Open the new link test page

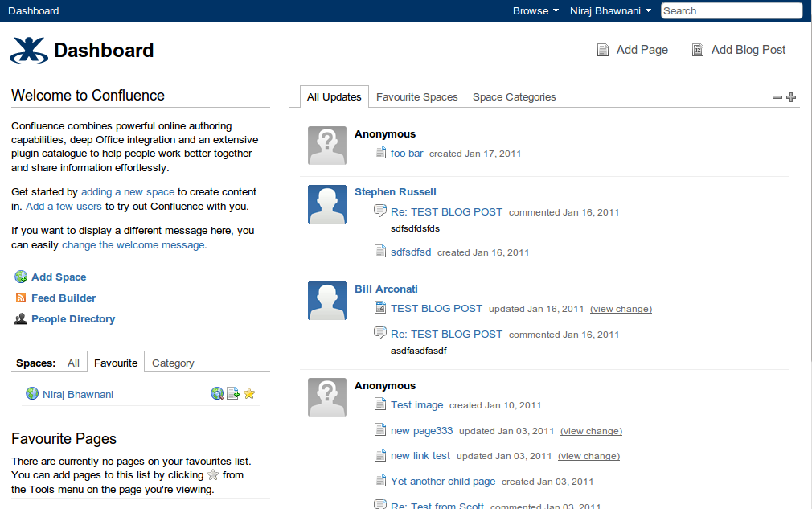(420, 456)
